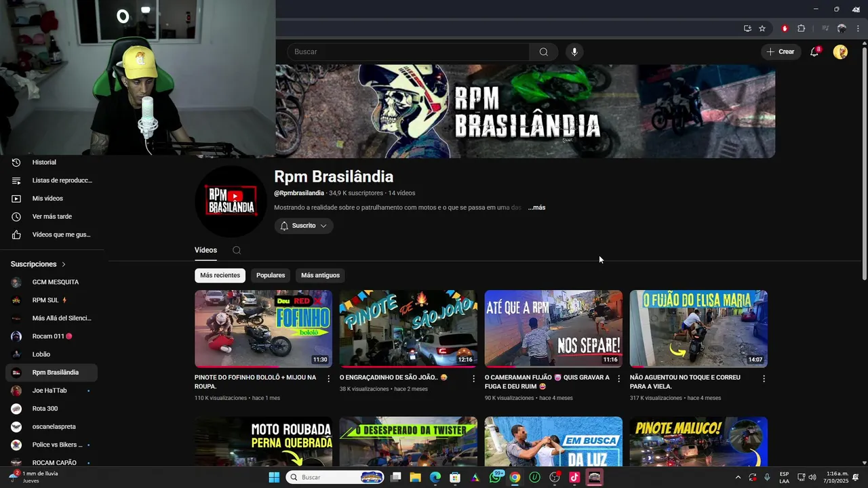Image resolution: width=868 pixels, height=488 pixels.
Task: Open Task View in taskbar
Action: pyautogui.click(x=396, y=477)
